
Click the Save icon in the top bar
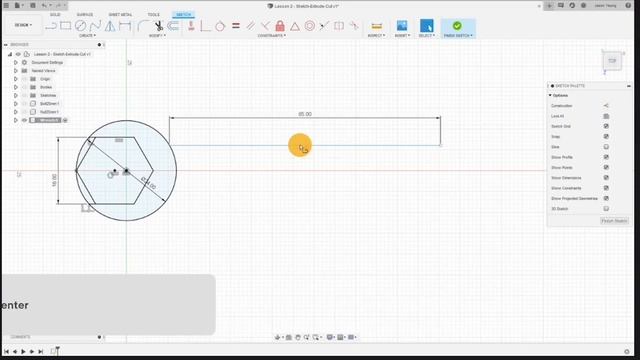tap(33, 6)
